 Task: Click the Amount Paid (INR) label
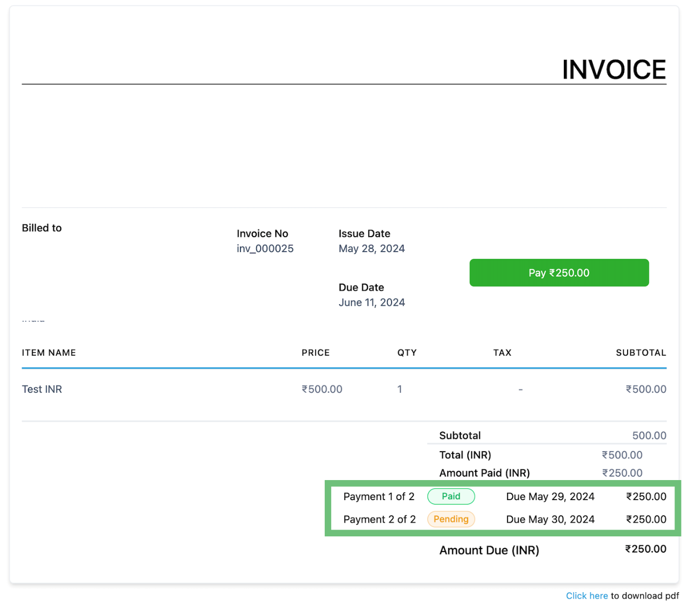[x=485, y=473]
